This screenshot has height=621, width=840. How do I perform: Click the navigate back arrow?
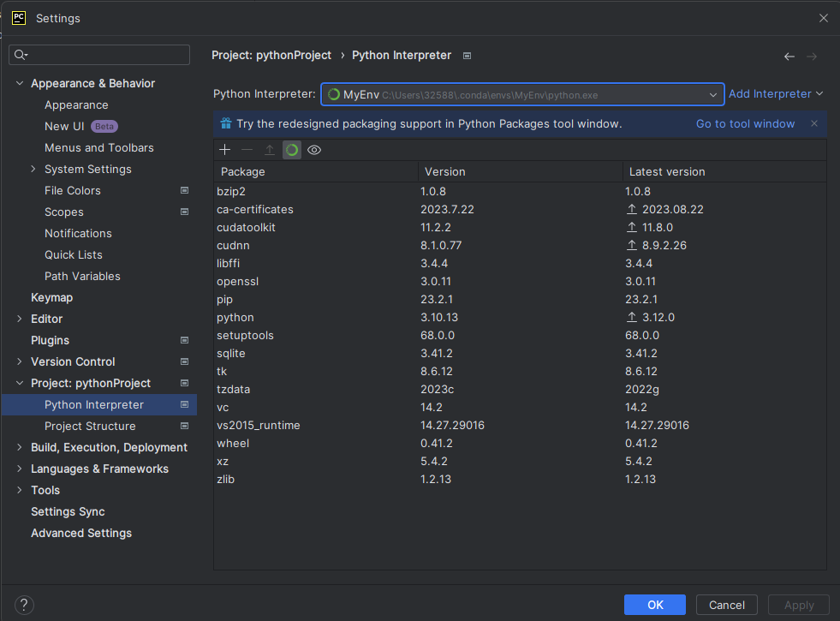(x=789, y=57)
